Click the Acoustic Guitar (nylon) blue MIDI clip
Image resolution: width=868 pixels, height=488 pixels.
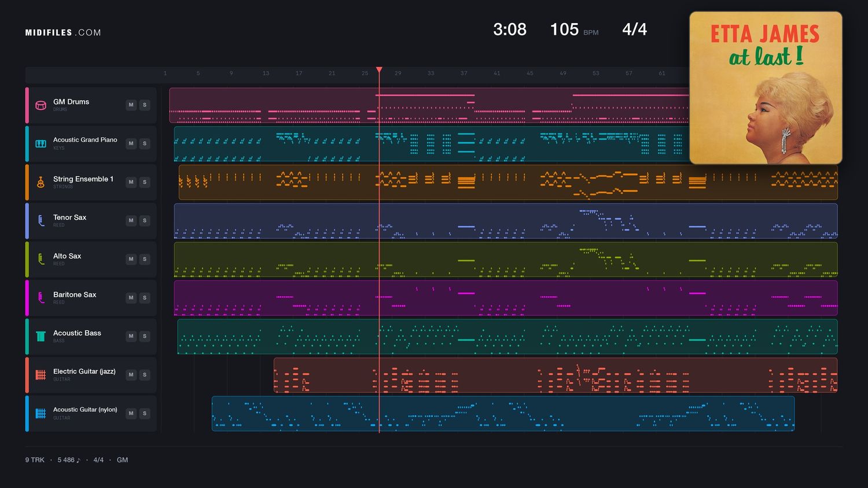click(503, 413)
